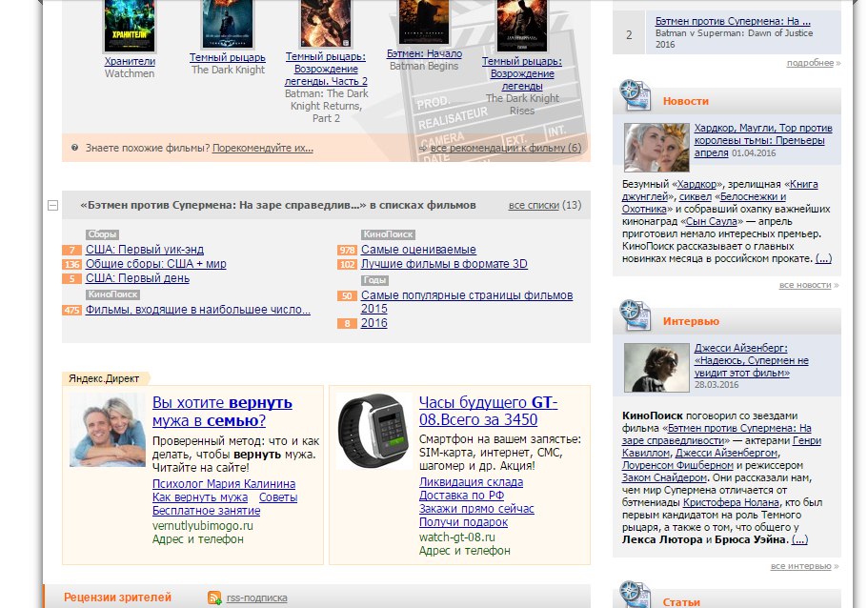Open Фильмы, входящие в наибольшее число list
Image resolution: width=868 pixels, height=608 pixels.
coord(197,310)
